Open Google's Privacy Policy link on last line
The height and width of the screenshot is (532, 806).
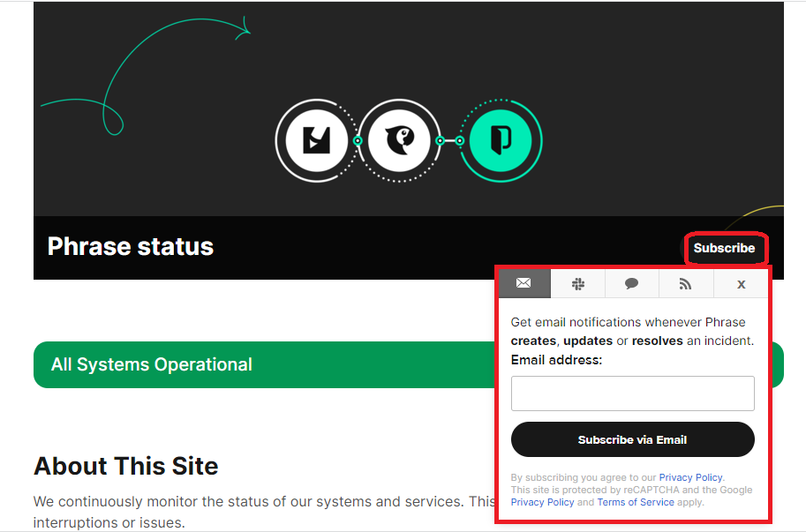[542, 502]
